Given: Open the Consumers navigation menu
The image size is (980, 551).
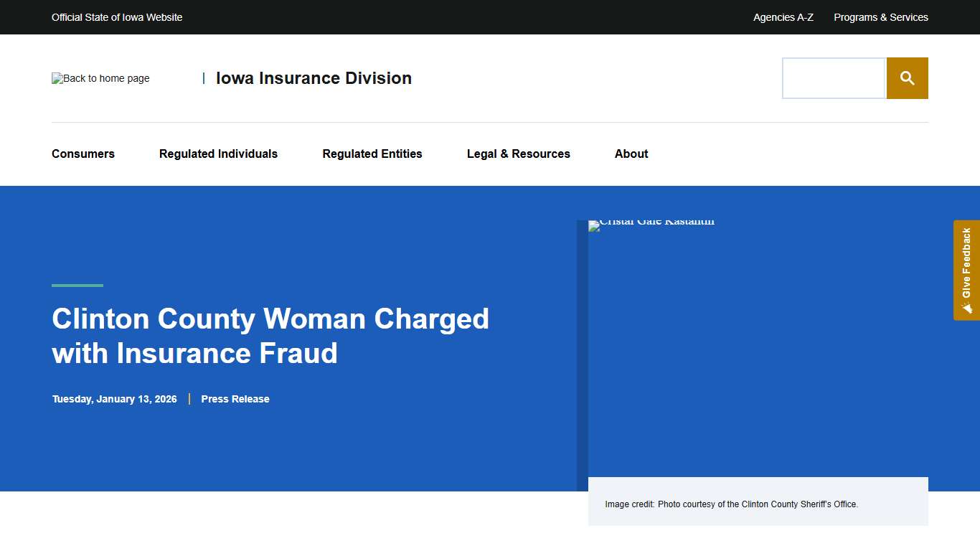Looking at the screenshot, I should 83,154.
